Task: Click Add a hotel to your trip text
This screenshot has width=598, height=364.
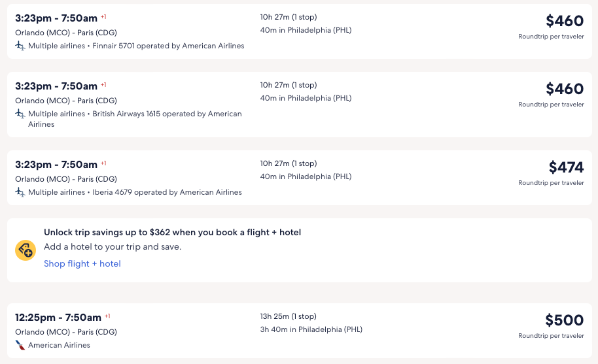Action: (113, 247)
